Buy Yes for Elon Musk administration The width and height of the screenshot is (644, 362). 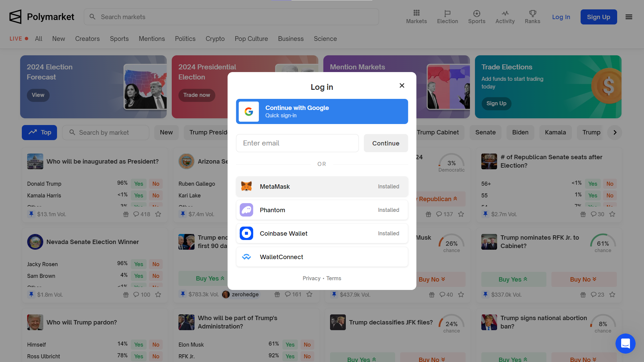click(x=290, y=345)
